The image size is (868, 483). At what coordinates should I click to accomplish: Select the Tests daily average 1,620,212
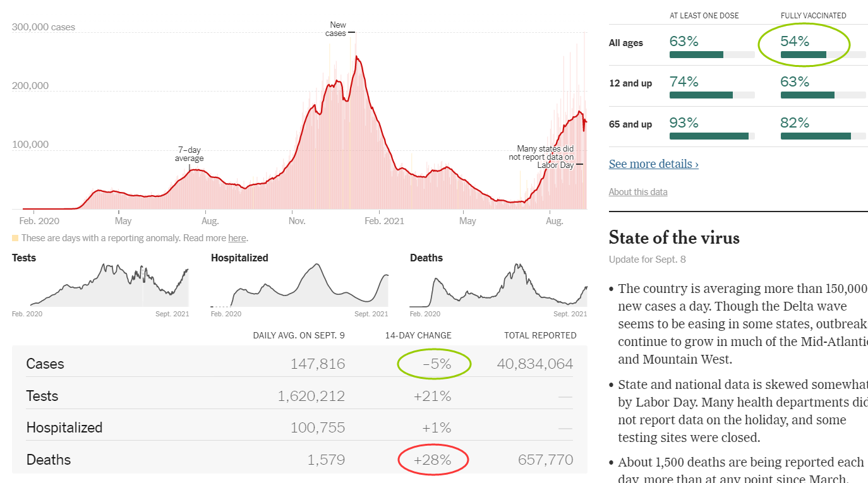tap(311, 396)
